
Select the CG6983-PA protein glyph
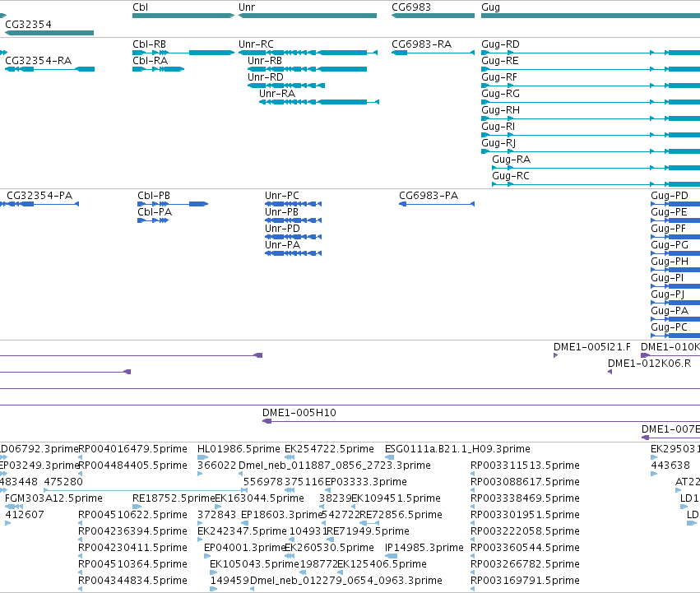pyautogui.click(x=437, y=204)
